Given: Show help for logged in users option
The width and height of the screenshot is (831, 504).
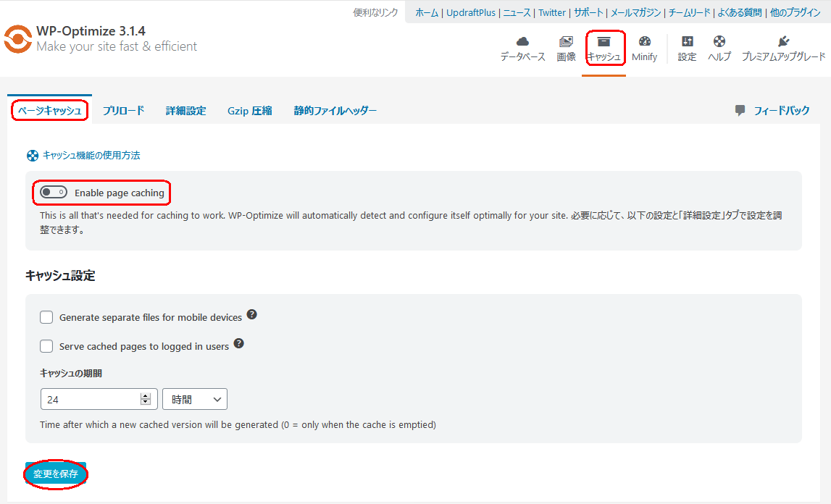Looking at the screenshot, I should [x=239, y=343].
